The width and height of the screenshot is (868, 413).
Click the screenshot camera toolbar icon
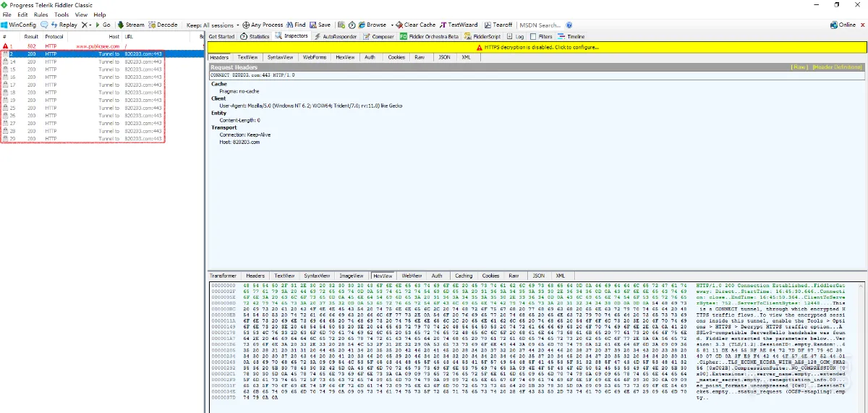(341, 25)
